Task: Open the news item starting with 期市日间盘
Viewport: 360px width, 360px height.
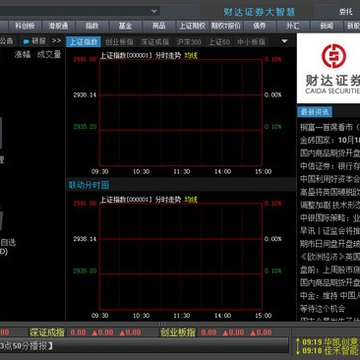Action: click(330, 244)
